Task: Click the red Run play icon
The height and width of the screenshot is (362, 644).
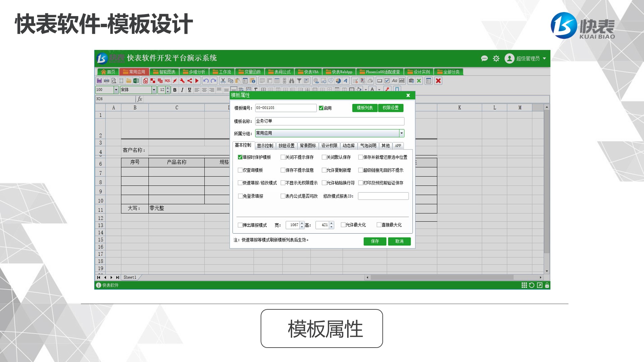Action: 197,81
